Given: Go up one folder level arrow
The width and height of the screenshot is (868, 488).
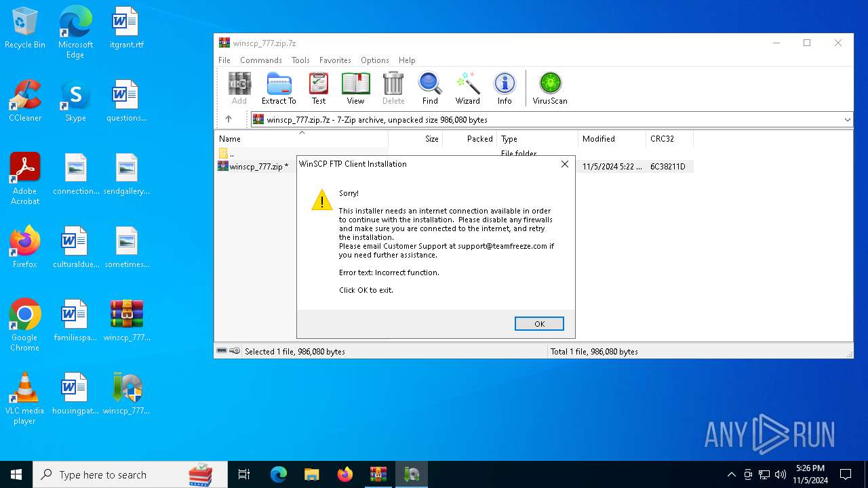Looking at the screenshot, I should coord(229,119).
